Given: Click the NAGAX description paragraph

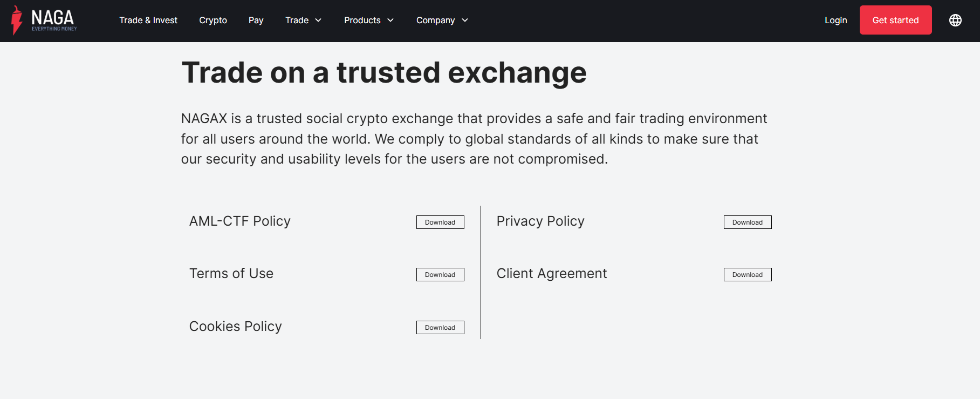Looking at the screenshot, I should 474,139.
